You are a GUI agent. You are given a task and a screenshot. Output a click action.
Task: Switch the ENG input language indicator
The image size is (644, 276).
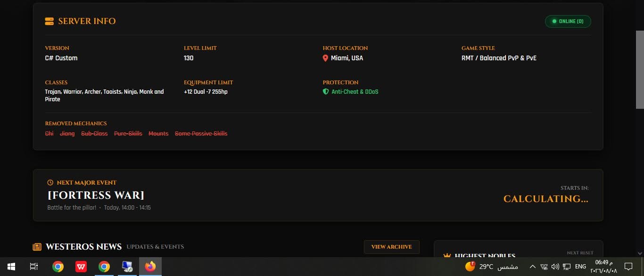pyautogui.click(x=580, y=267)
